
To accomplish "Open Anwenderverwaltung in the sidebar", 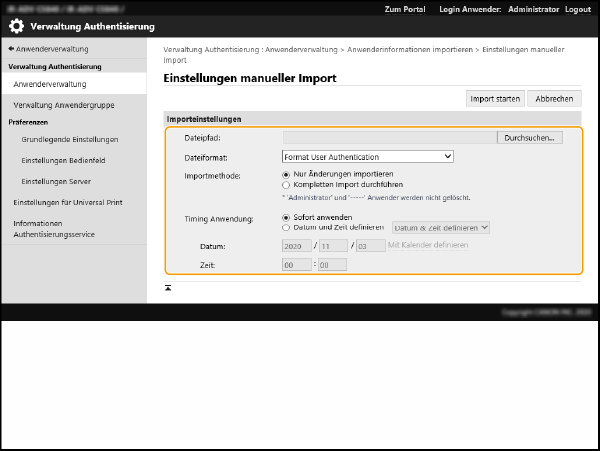I will click(x=50, y=85).
